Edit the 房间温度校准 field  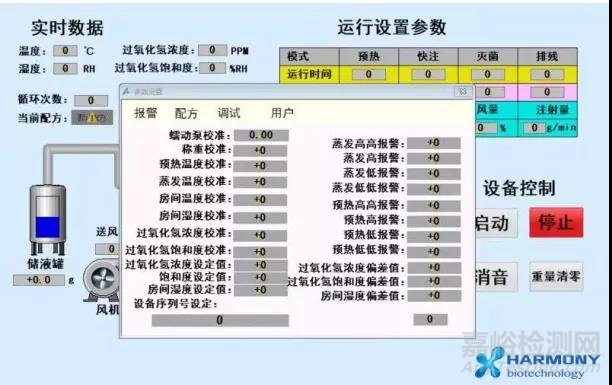point(260,199)
